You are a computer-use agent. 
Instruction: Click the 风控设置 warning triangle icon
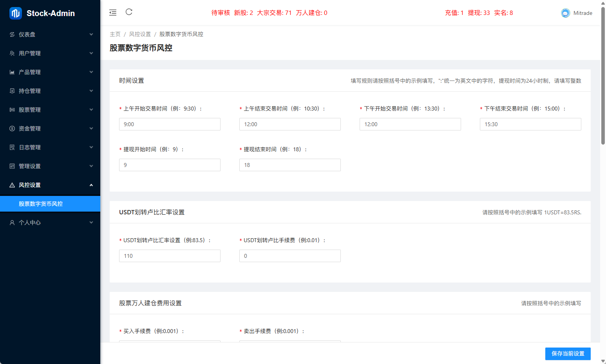pyautogui.click(x=12, y=185)
